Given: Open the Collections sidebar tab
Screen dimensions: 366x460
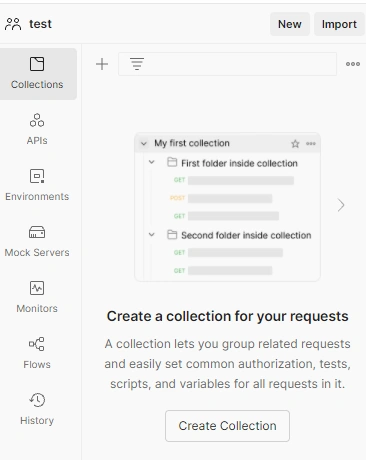Looking at the screenshot, I should 37,74.
